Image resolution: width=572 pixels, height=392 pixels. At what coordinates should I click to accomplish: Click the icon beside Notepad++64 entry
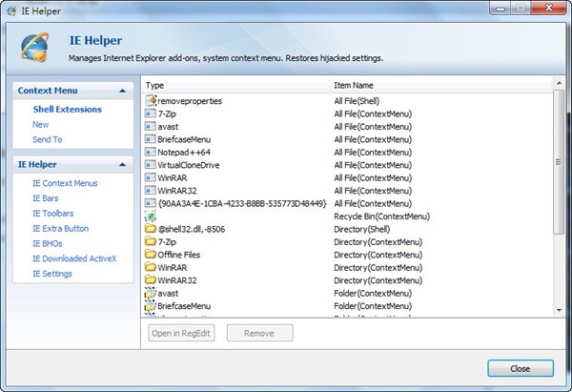click(x=150, y=152)
